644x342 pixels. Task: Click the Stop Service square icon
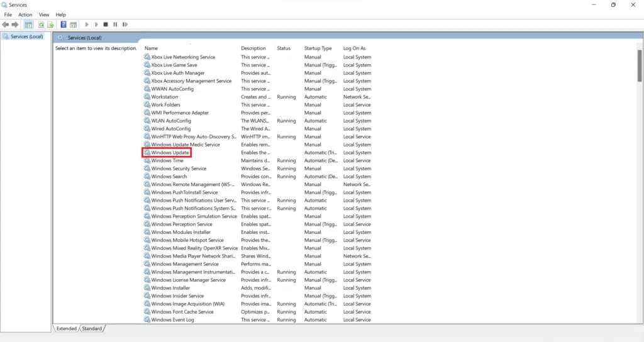[x=106, y=25]
